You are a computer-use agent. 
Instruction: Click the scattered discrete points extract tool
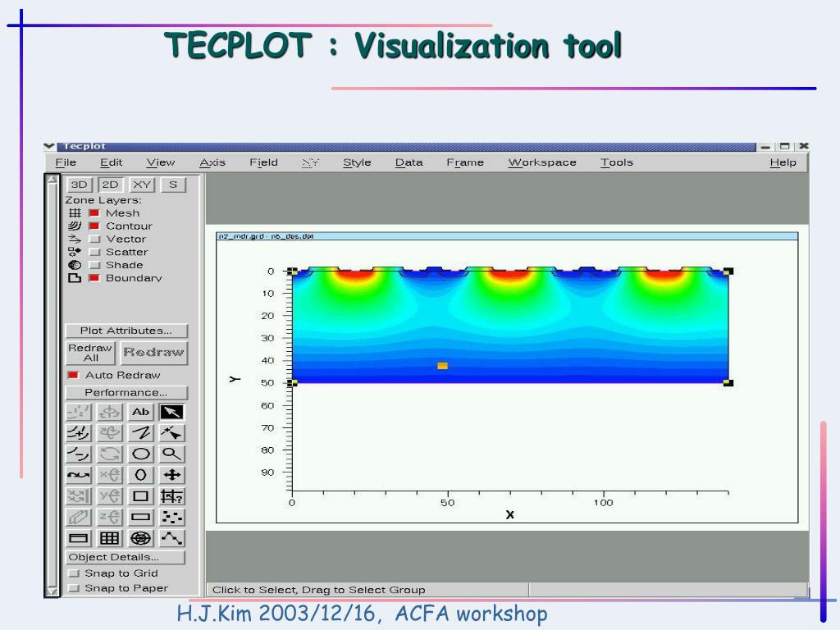click(x=172, y=517)
